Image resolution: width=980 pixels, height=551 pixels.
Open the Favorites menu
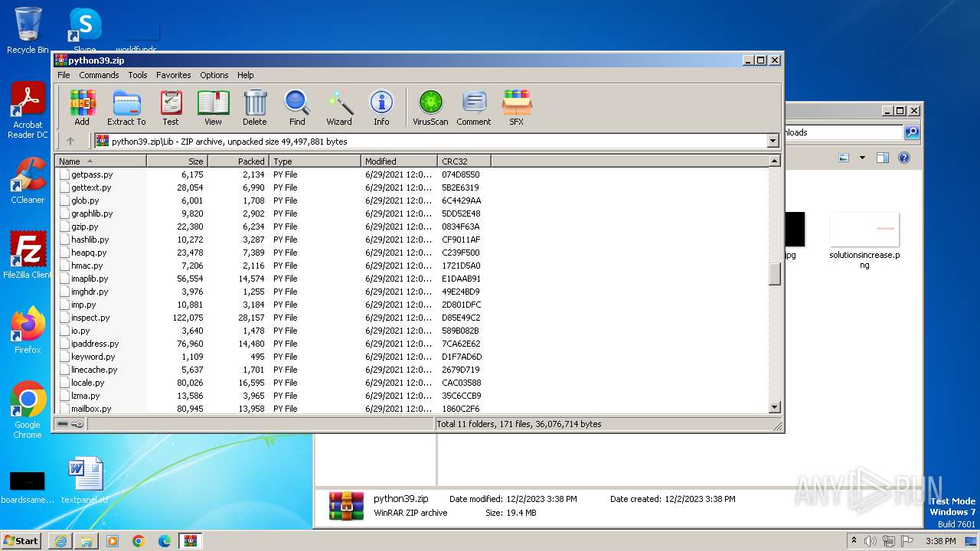(174, 75)
